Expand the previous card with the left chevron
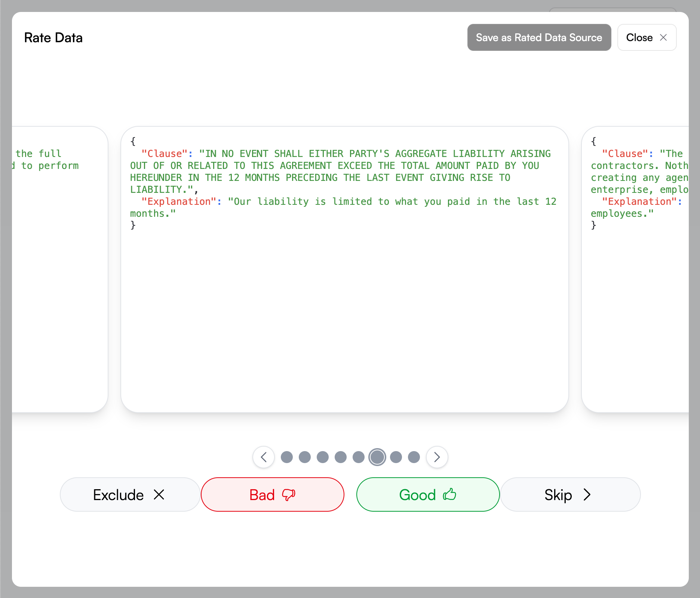 tap(264, 457)
